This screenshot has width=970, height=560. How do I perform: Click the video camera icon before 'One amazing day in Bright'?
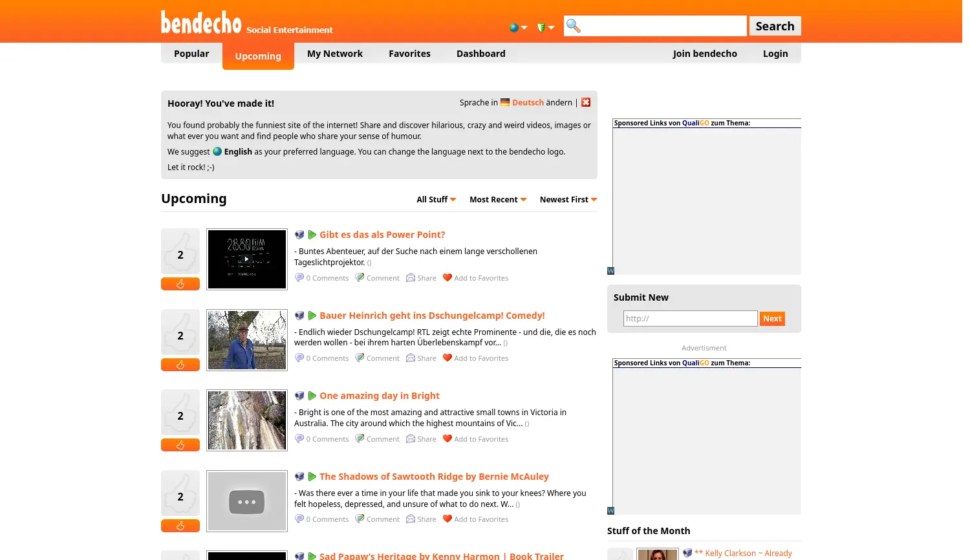tap(299, 395)
